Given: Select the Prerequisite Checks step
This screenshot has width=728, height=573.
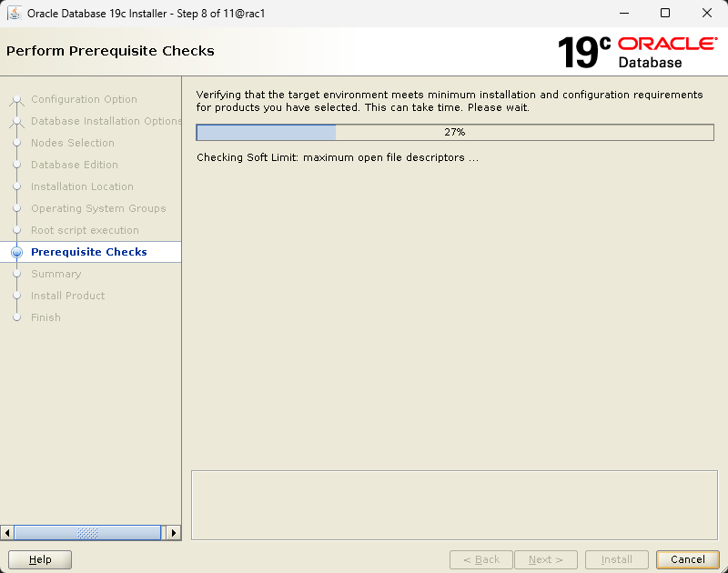Looking at the screenshot, I should click(89, 252).
